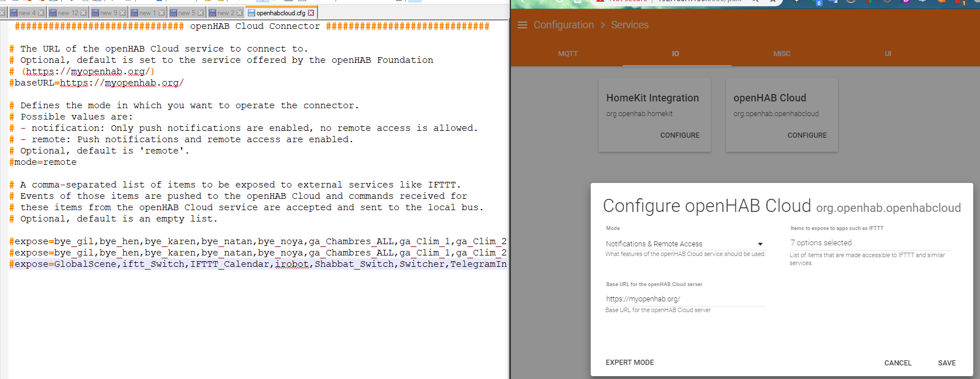Close the 'new 5' editor tab
This screenshot has height=379, width=980.
(x=201, y=13)
